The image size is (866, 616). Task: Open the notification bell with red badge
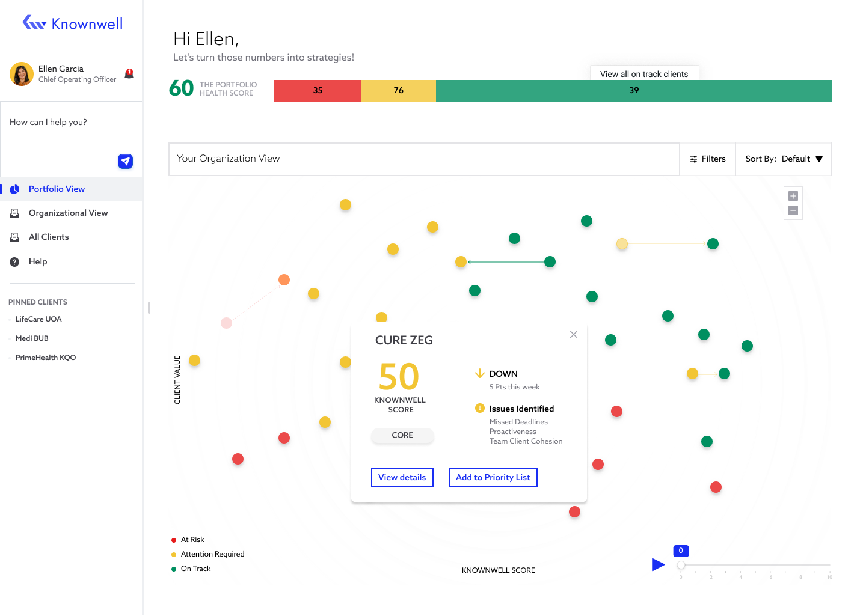(x=129, y=74)
